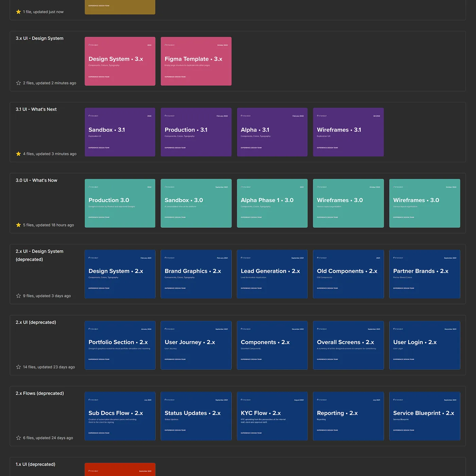The width and height of the screenshot is (476, 476).
Task: Open the 1.x UI (deprecated) project title
Action: click(35, 464)
